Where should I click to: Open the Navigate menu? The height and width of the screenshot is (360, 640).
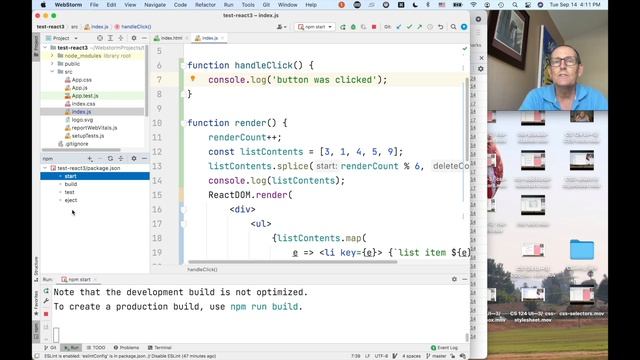tap(155, 5)
